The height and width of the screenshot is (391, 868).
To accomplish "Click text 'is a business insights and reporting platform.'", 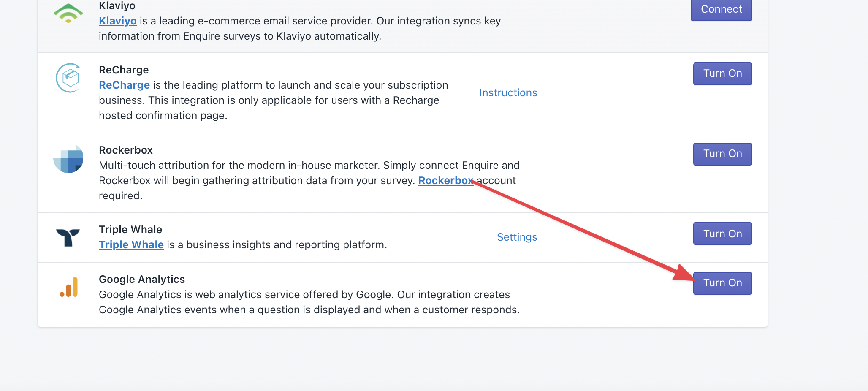I will (277, 245).
